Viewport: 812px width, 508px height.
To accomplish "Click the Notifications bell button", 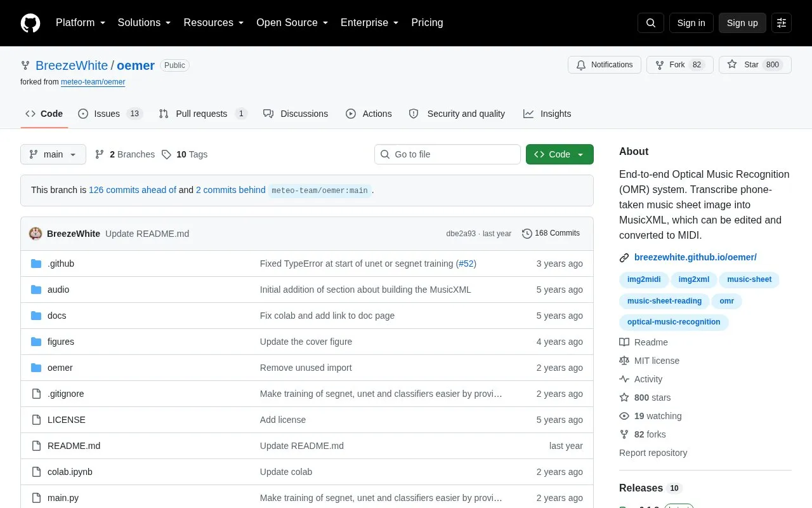I will pyautogui.click(x=605, y=65).
